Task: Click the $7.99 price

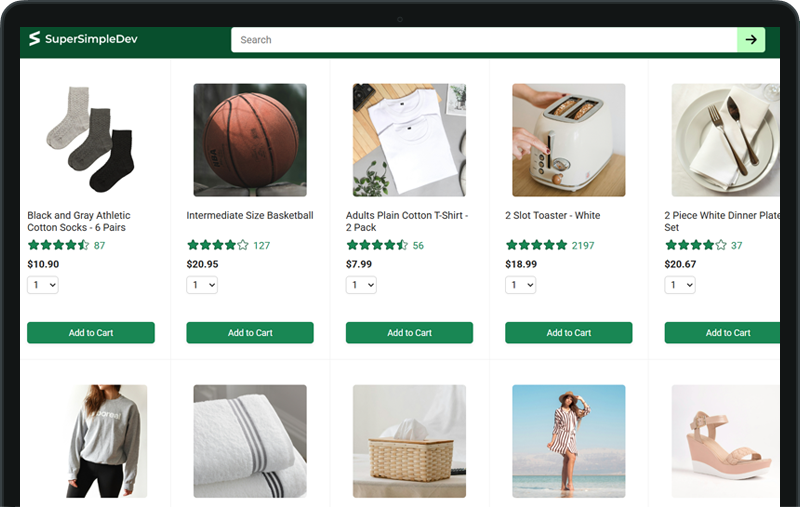Action: coord(359,264)
